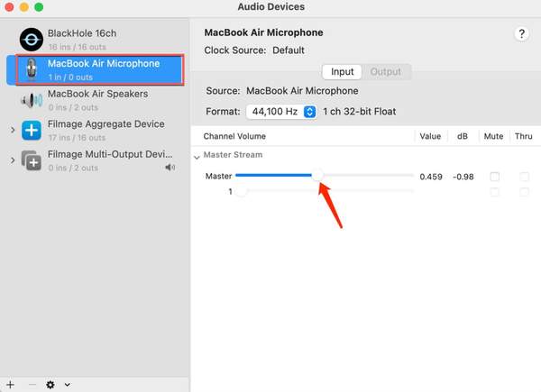Select MacBook Air Speakers in device list
This screenshot has height=392, width=541.
click(x=97, y=94)
